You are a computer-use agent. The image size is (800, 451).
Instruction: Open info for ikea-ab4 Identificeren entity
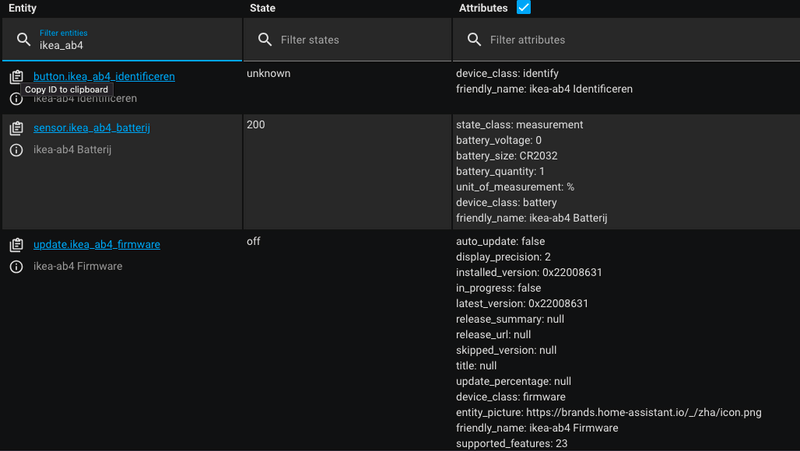16,98
